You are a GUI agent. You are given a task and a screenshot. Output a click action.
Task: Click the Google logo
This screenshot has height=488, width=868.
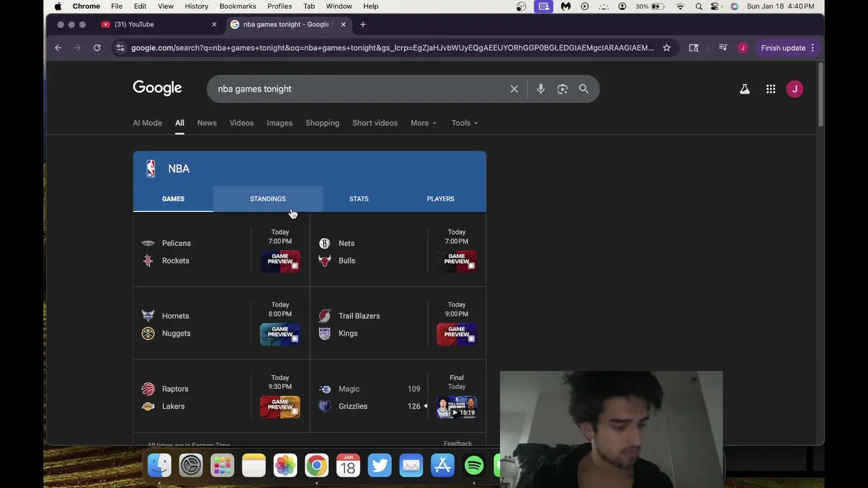tap(157, 88)
